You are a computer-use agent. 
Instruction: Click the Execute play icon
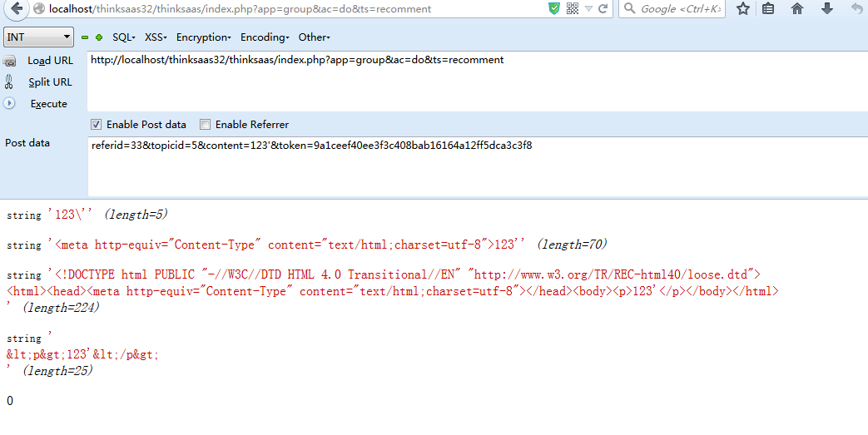point(9,103)
